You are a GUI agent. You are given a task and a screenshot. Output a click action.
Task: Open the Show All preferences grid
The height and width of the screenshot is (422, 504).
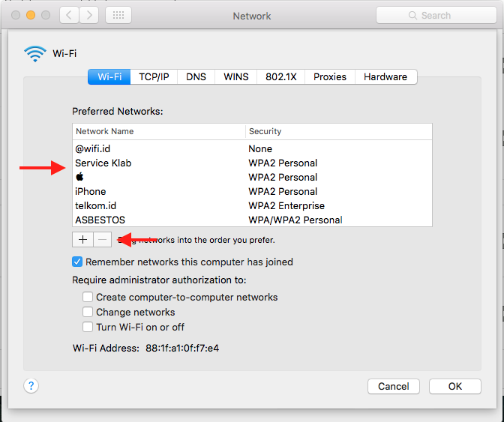(x=118, y=15)
